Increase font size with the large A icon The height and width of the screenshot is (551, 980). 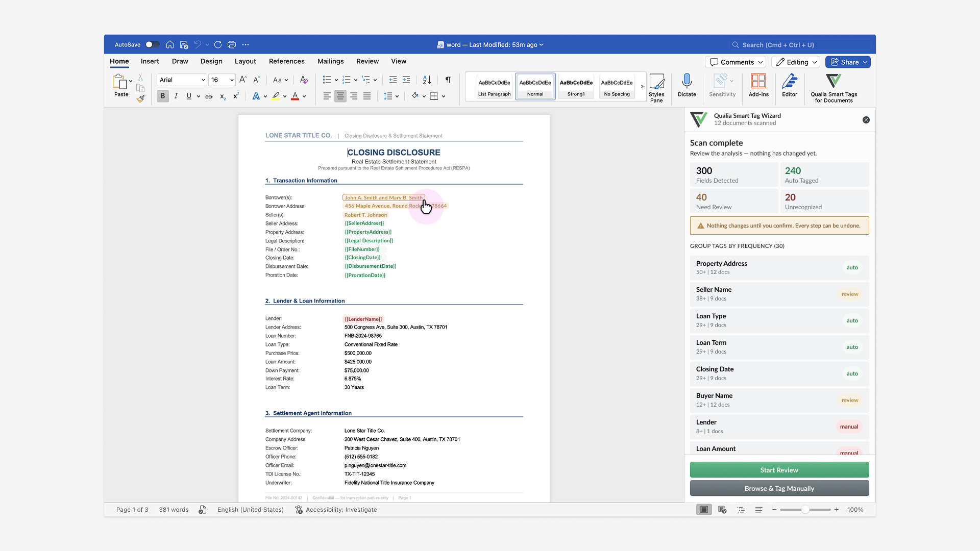click(243, 80)
